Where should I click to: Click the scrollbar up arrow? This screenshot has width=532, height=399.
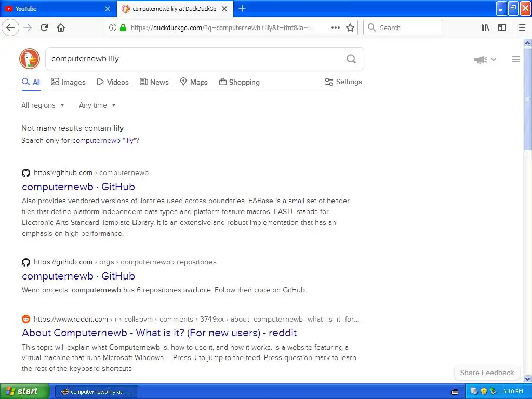[x=527, y=43]
